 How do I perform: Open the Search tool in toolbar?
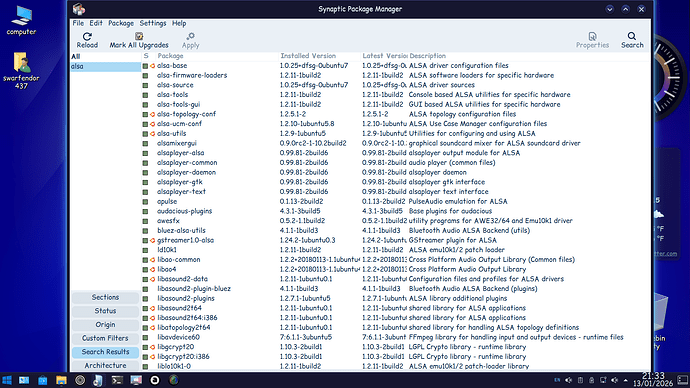pyautogui.click(x=632, y=40)
